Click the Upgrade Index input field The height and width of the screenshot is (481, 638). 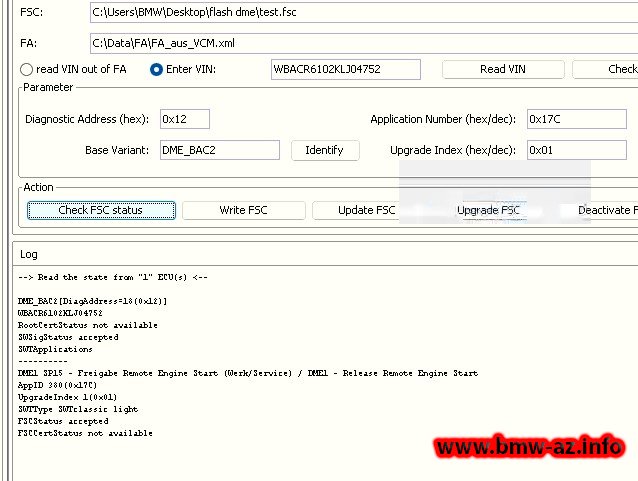[x=576, y=150]
